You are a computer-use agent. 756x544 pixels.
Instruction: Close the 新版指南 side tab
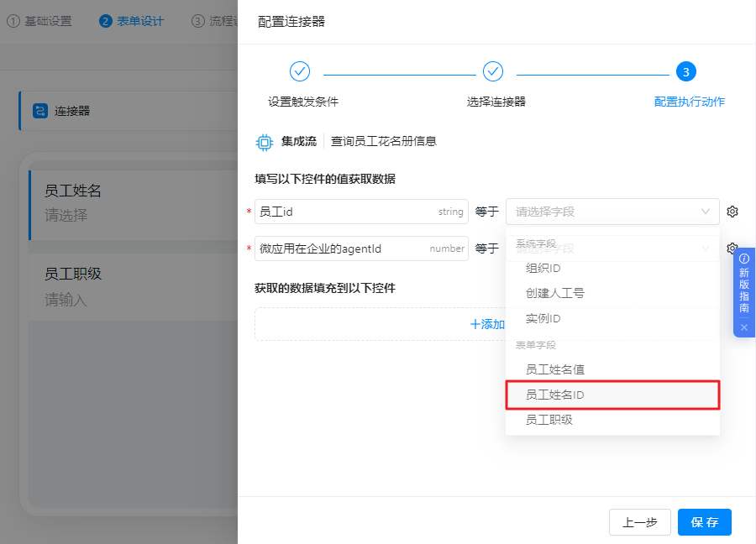coord(745,327)
